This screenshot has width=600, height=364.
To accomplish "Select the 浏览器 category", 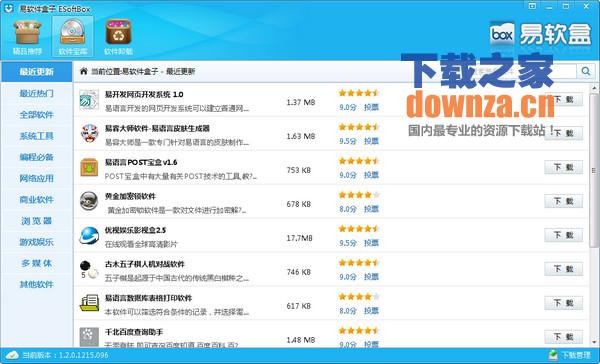I will [x=37, y=221].
